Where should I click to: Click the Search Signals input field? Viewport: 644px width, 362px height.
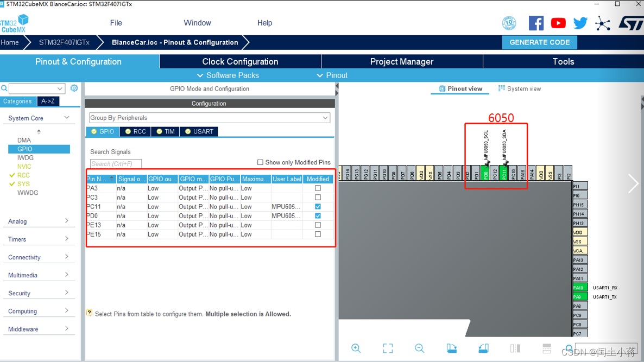pos(116,164)
